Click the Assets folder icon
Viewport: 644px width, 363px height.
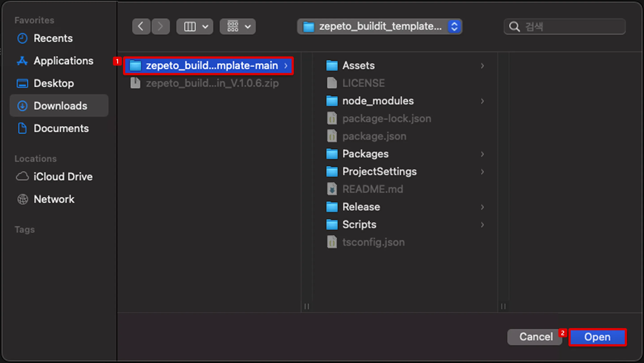(332, 66)
